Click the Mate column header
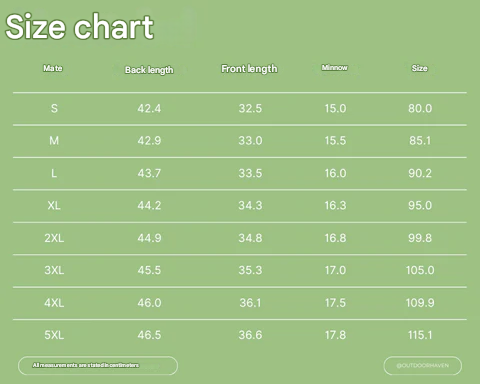Viewport: 480px width, 384px height. click(x=53, y=68)
